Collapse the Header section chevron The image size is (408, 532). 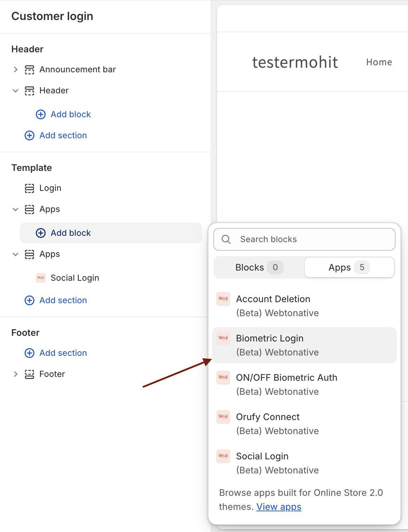tap(15, 91)
